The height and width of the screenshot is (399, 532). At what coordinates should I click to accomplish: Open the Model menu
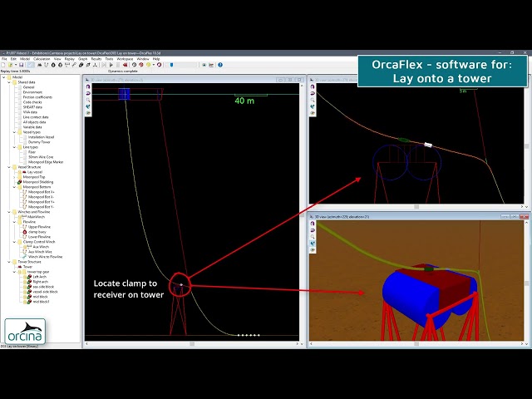click(x=25, y=59)
